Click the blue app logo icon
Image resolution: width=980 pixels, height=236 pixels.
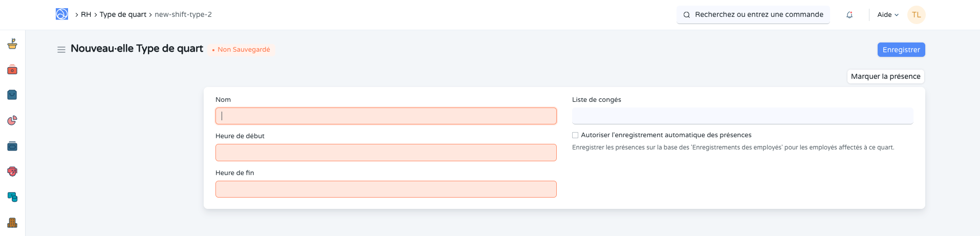tap(62, 14)
